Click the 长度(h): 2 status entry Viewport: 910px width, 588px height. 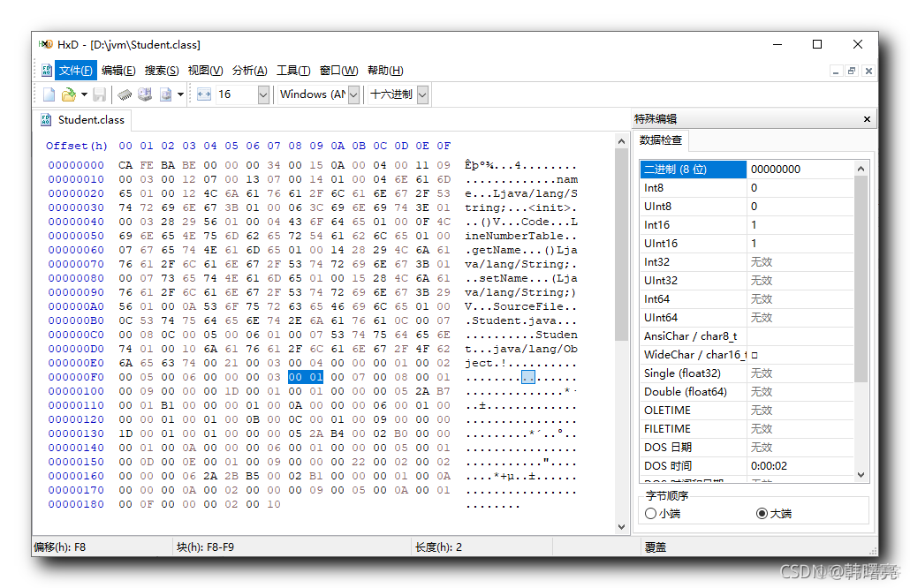point(439,547)
